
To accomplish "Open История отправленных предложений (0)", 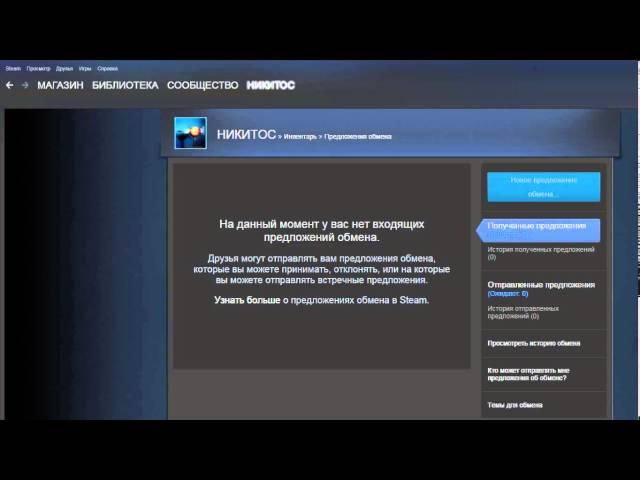I will pyautogui.click(x=523, y=312).
